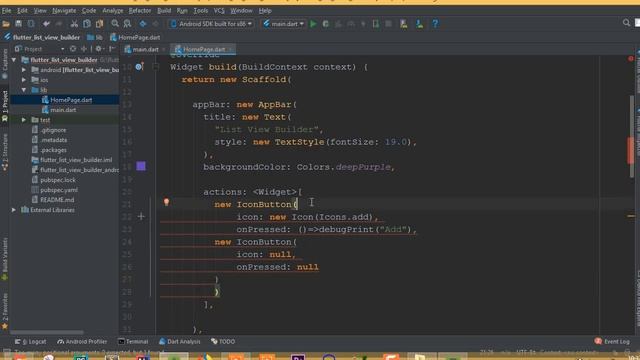
Task: Toggle the Build Variants side tab
Action: [x=4, y=258]
